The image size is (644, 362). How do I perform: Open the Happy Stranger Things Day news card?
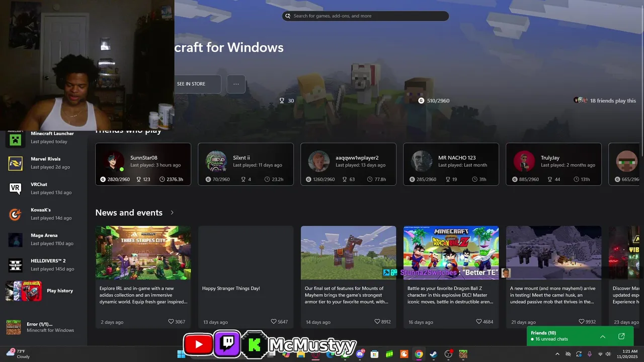(246, 277)
